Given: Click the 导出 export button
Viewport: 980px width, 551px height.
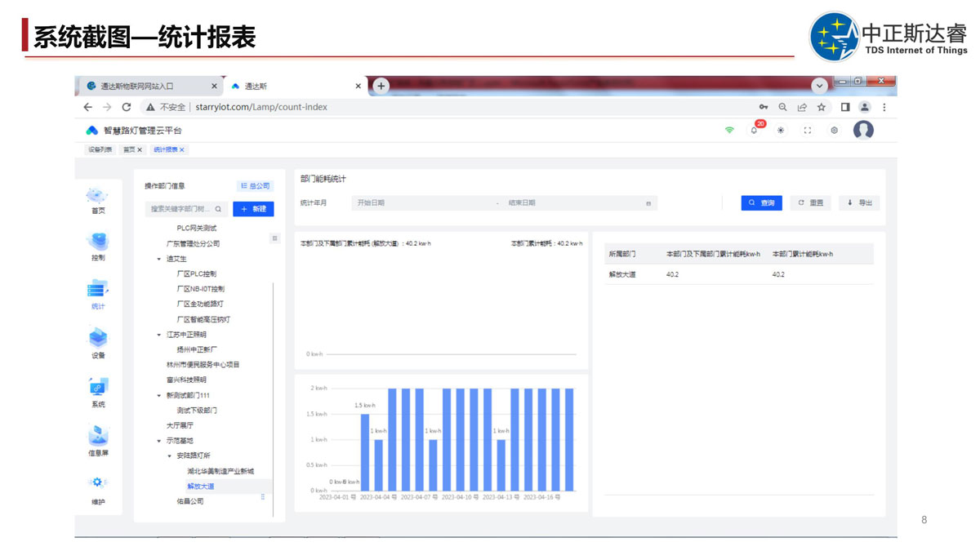Looking at the screenshot, I should click(x=859, y=202).
